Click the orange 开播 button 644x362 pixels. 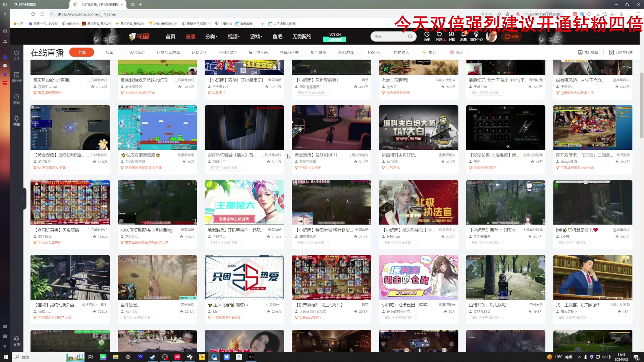pyautogui.click(x=512, y=37)
